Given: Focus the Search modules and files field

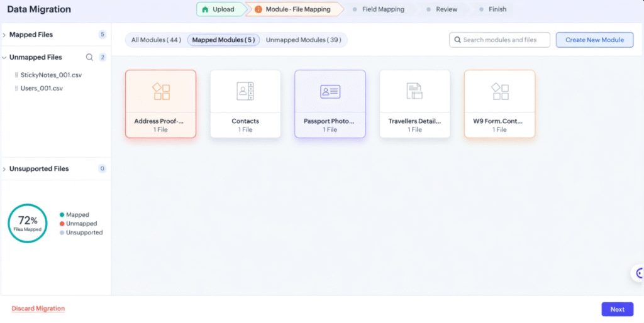Looking at the screenshot, I should (499, 40).
